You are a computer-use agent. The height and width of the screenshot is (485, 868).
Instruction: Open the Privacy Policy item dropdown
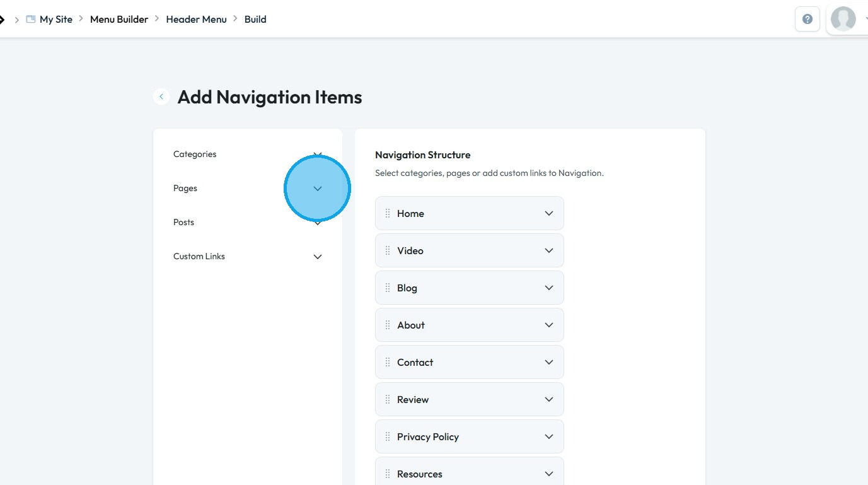coord(549,437)
